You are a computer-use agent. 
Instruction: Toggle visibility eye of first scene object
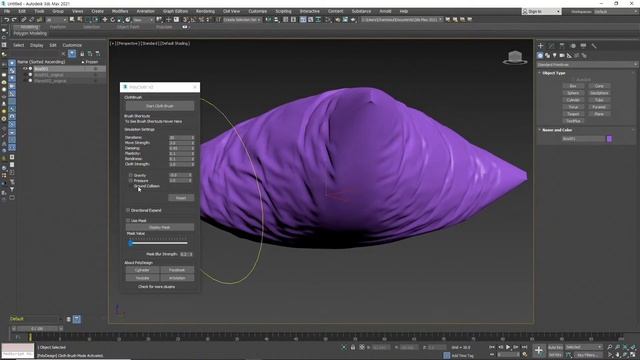[x=25, y=69]
